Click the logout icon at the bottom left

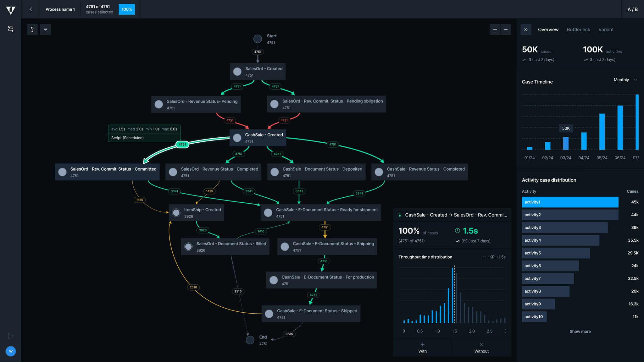coord(10,336)
